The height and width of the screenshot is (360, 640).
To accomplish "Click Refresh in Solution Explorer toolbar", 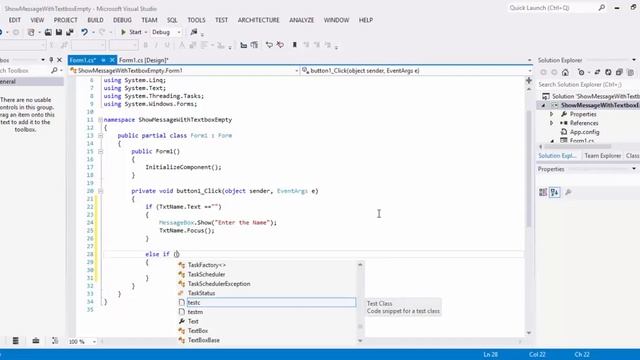I will 608,72.
